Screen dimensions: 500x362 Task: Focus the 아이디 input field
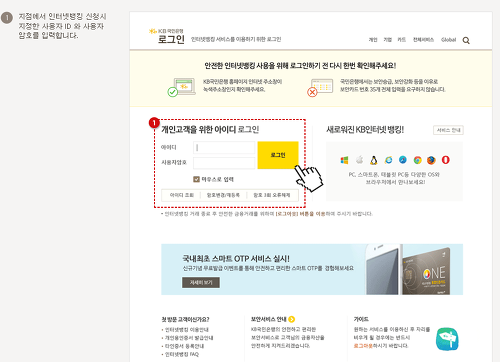[x=224, y=147]
